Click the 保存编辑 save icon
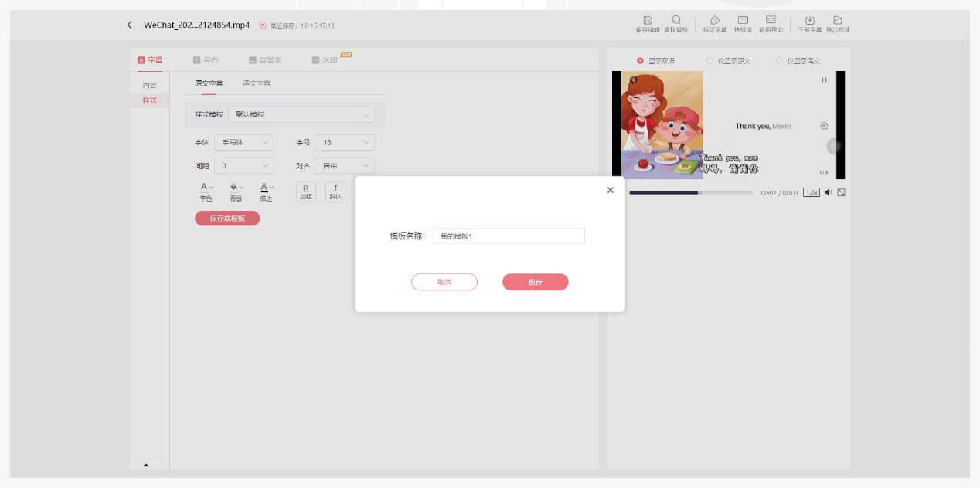Screen dimensions: 980x488 coord(647,21)
